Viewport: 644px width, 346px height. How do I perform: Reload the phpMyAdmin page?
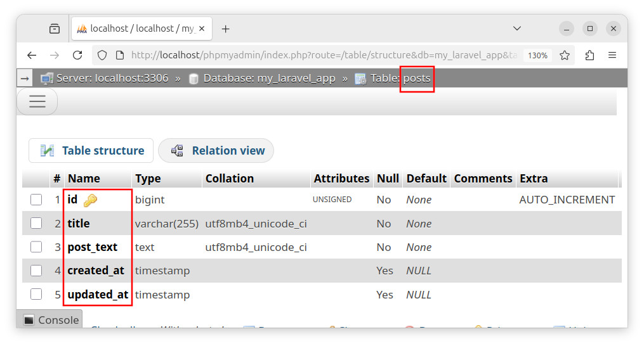tap(77, 55)
